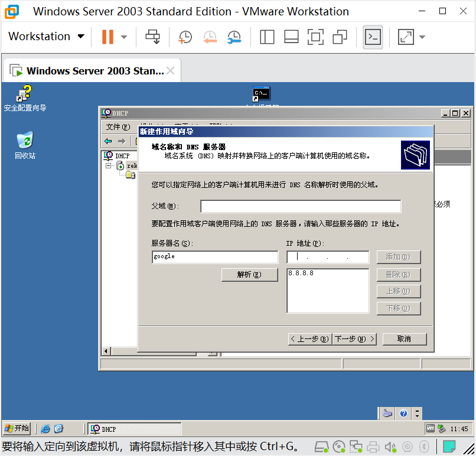This screenshot has height=456, width=476.
Task: Select the folder under the server node
Action: pyautogui.click(x=131, y=175)
